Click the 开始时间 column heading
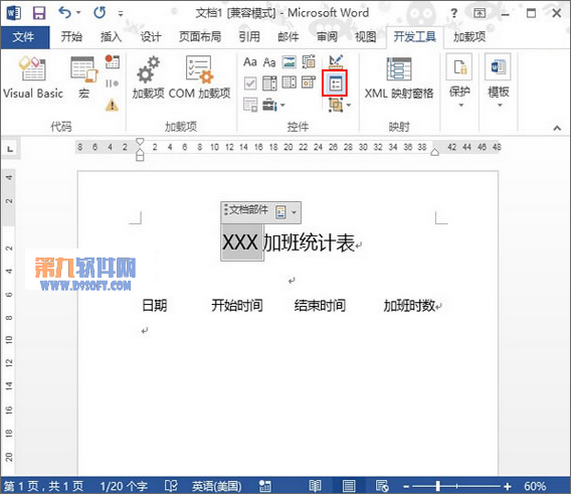571x494 pixels. [237, 305]
